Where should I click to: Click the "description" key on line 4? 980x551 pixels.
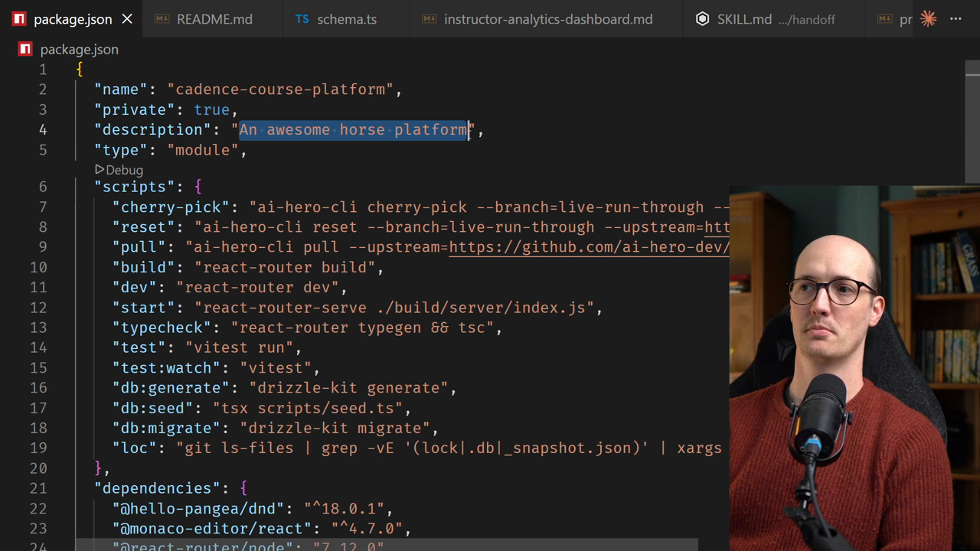(x=152, y=130)
